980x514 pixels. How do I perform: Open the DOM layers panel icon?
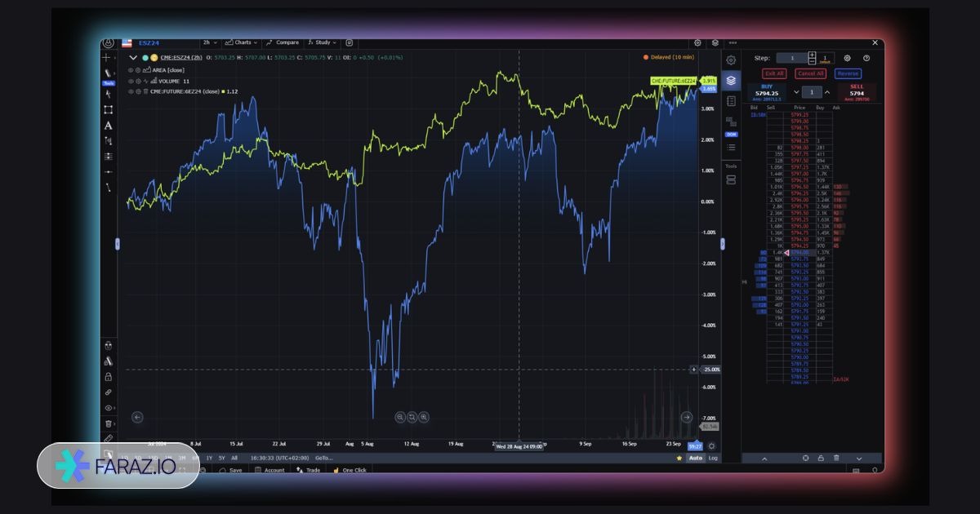click(x=731, y=80)
